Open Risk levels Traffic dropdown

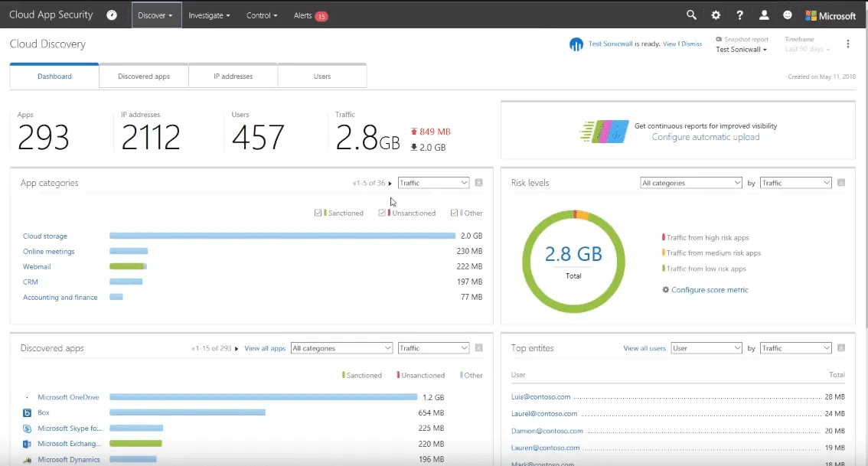[x=795, y=183]
